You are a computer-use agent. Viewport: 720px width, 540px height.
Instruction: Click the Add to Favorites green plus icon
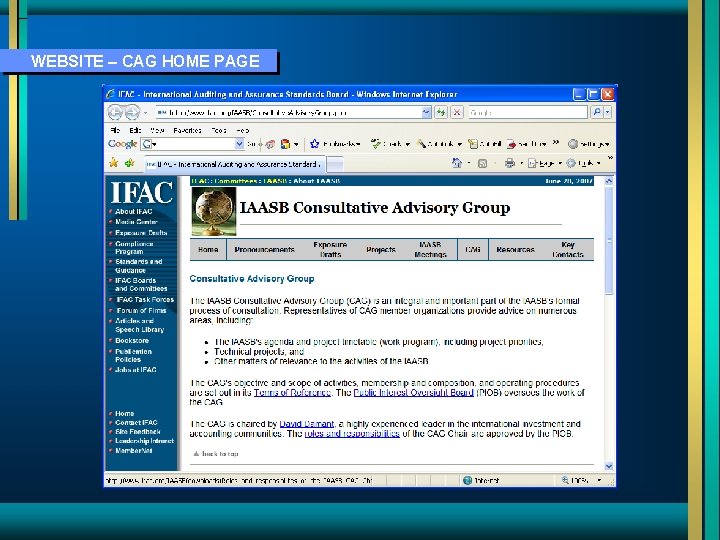(130, 163)
